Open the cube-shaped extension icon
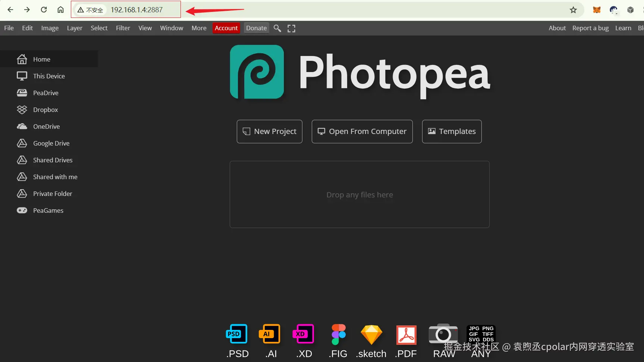 [x=630, y=10]
